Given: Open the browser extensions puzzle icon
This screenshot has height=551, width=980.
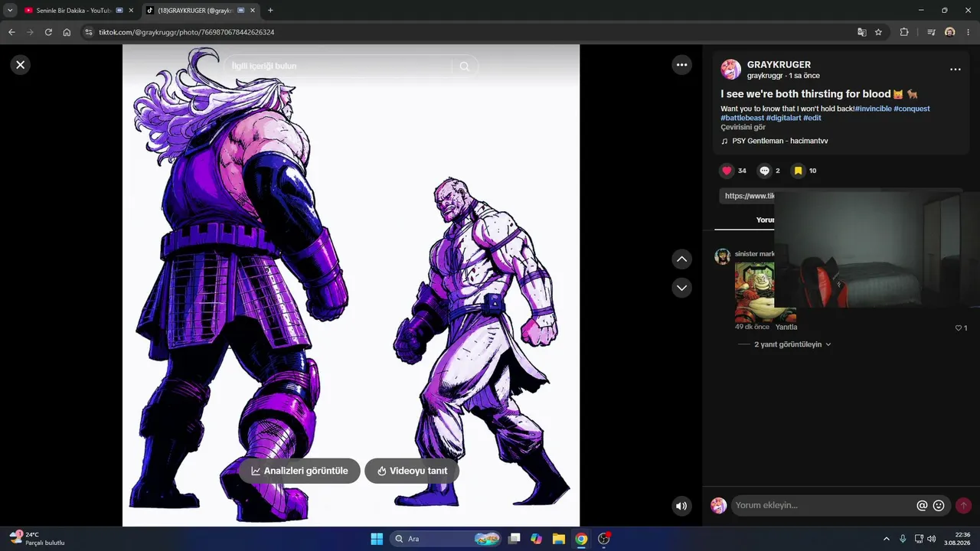Looking at the screenshot, I should tap(904, 32).
